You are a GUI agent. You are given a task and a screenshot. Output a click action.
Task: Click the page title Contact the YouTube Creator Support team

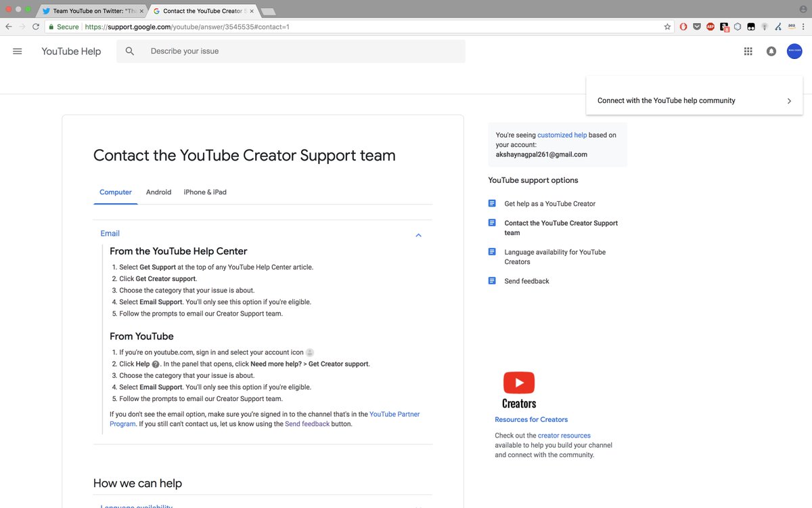pyautogui.click(x=244, y=156)
